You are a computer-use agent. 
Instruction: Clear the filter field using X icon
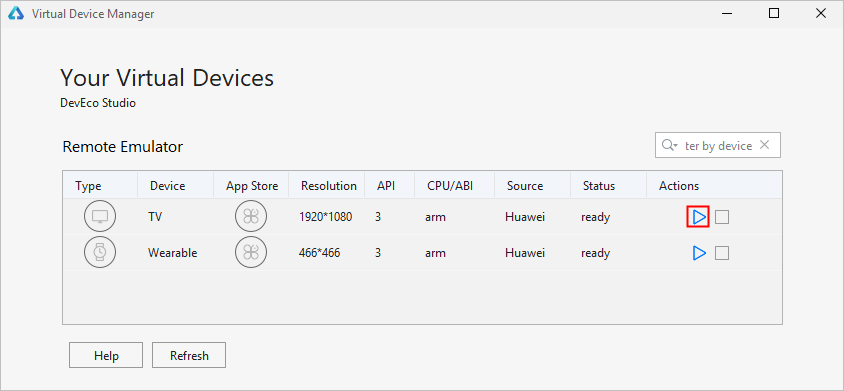[x=764, y=145]
